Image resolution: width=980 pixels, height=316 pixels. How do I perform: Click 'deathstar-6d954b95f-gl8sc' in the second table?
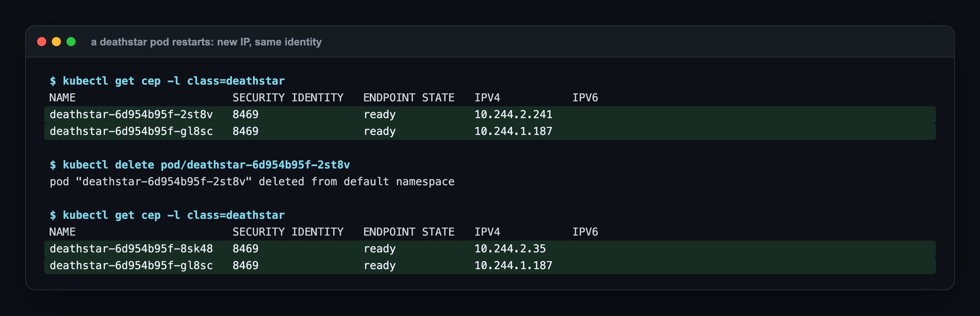131,265
